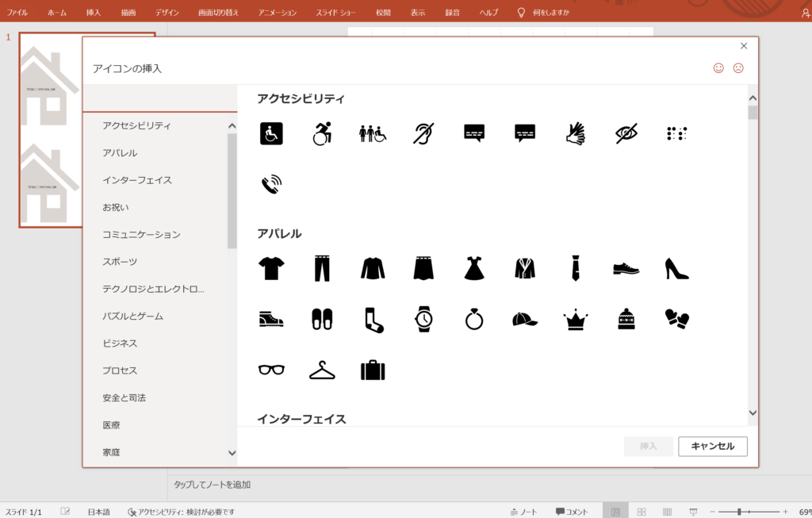
Task: Open the アニメーション ribbon tab
Action: tap(278, 13)
